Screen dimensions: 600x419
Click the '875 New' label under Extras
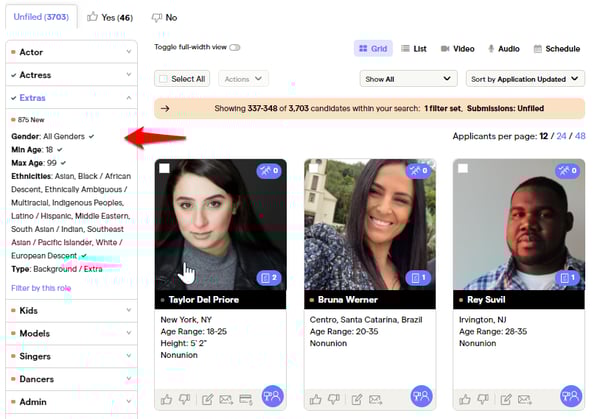click(31, 120)
